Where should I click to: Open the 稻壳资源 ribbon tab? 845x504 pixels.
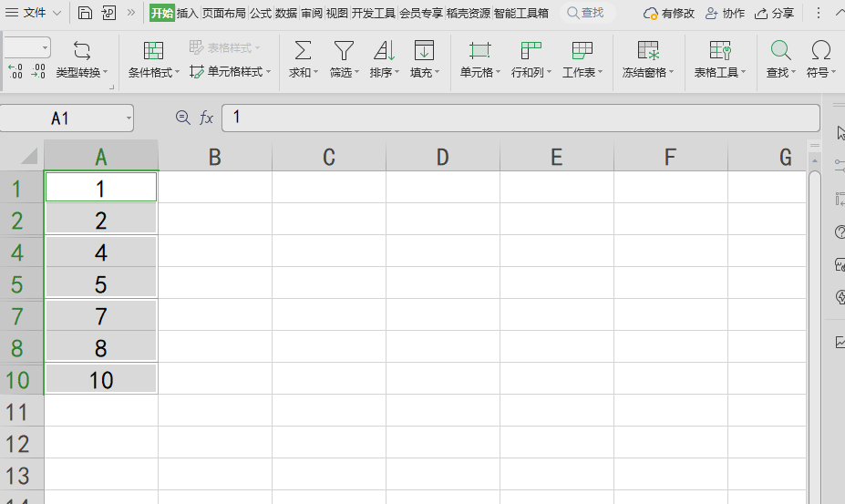(469, 13)
